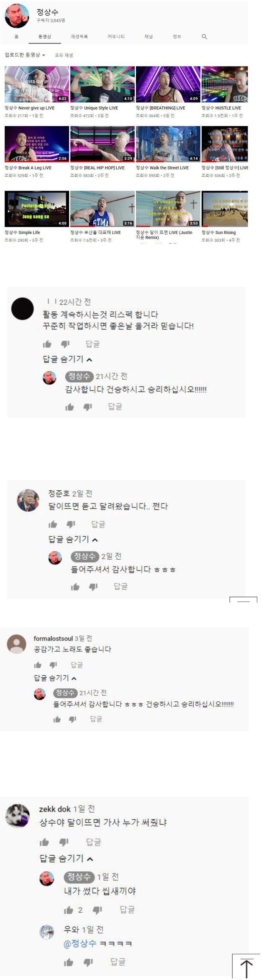This screenshot has height=980, width=262.
Task: Hide replies under formalostsoul's comment
Action: click(x=55, y=678)
